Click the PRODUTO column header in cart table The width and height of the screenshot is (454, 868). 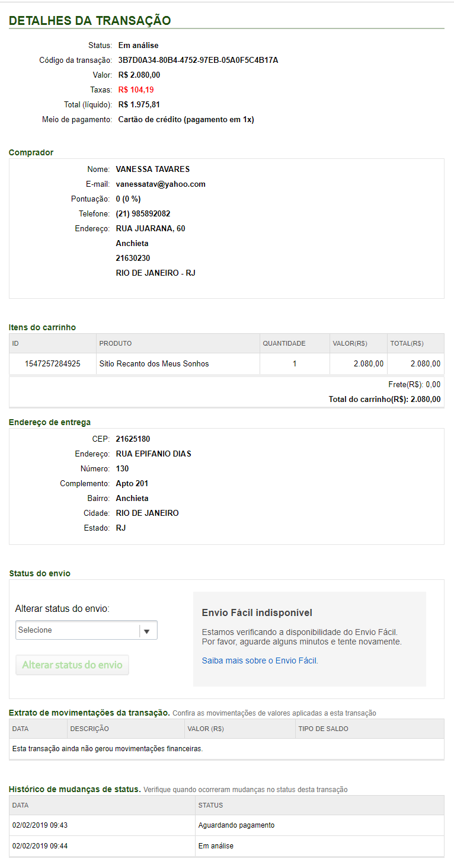pyautogui.click(x=116, y=343)
